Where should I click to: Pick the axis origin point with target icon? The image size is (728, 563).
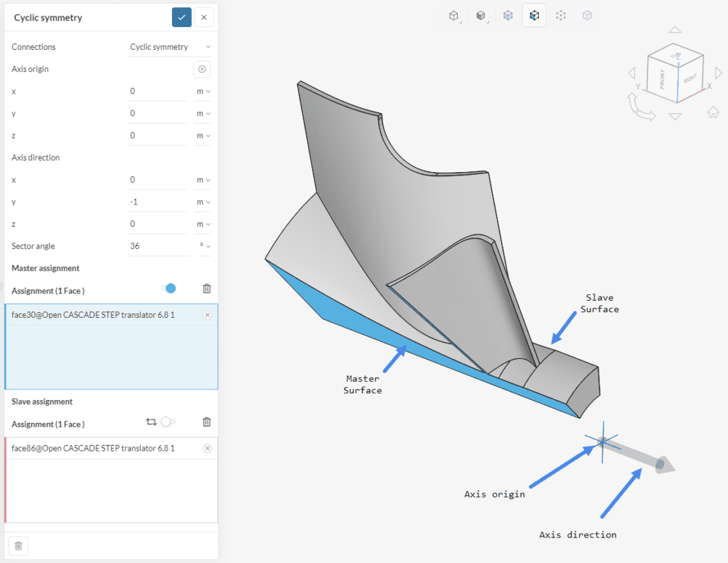click(202, 69)
